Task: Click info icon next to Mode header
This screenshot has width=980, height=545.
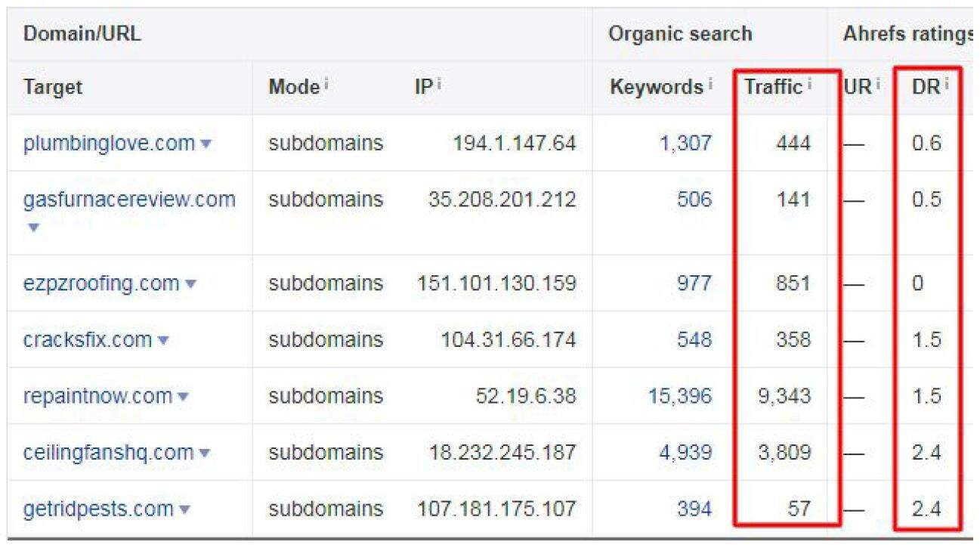Action: tap(326, 82)
